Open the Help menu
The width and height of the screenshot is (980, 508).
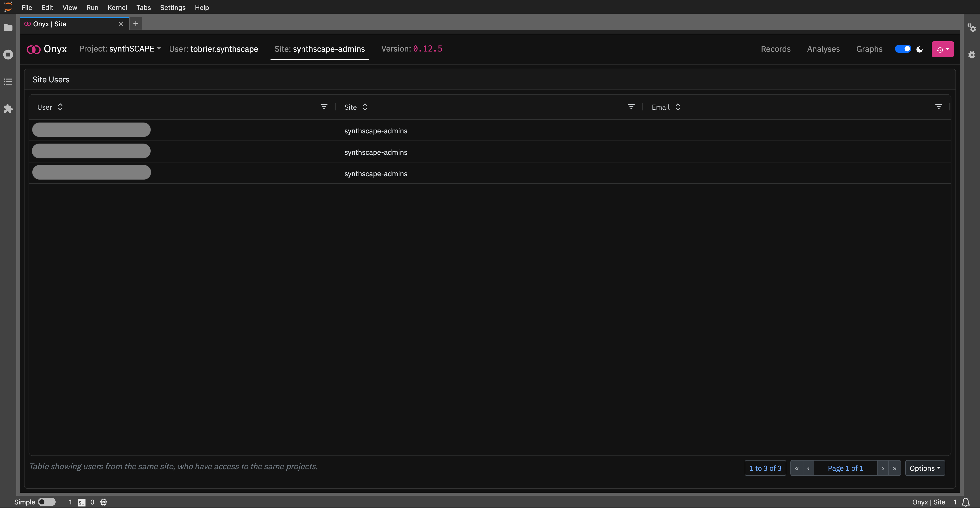[202, 8]
